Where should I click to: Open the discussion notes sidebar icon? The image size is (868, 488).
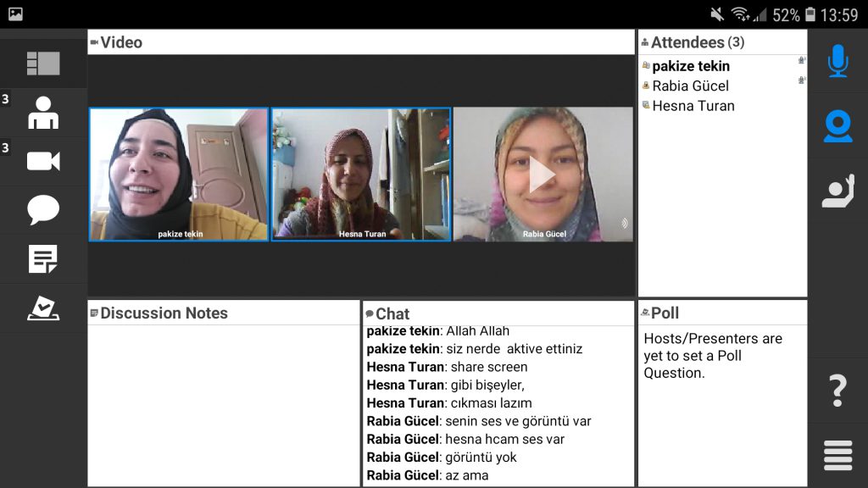[43, 258]
